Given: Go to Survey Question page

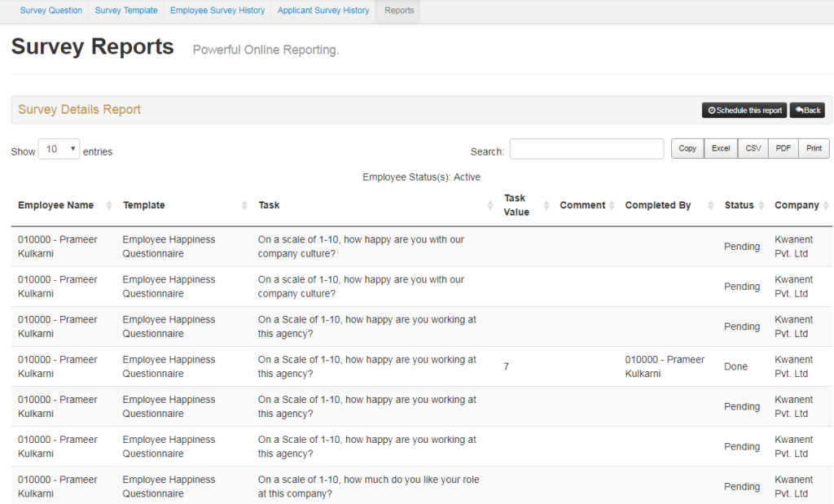Looking at the screenshot, I should [50, 11].
